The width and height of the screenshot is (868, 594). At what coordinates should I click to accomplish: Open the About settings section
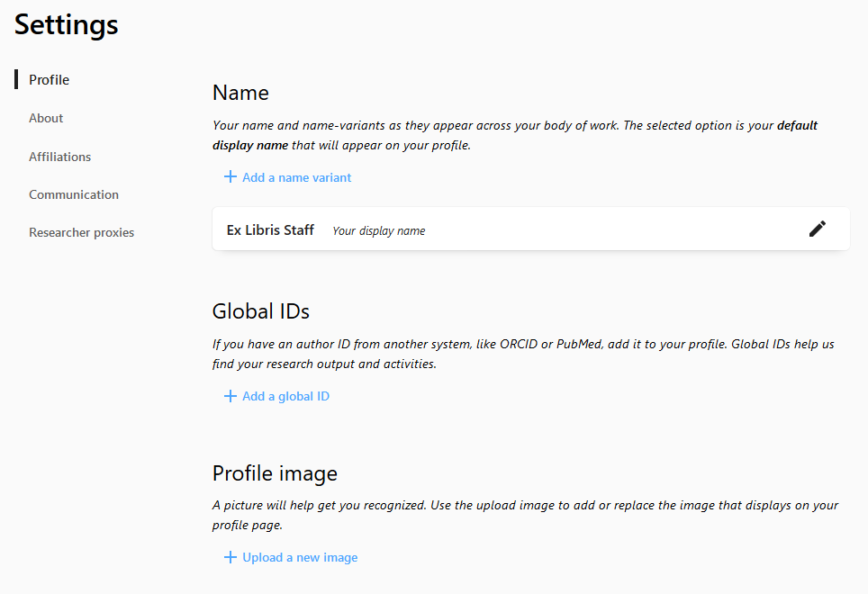[x=46, y=118]
